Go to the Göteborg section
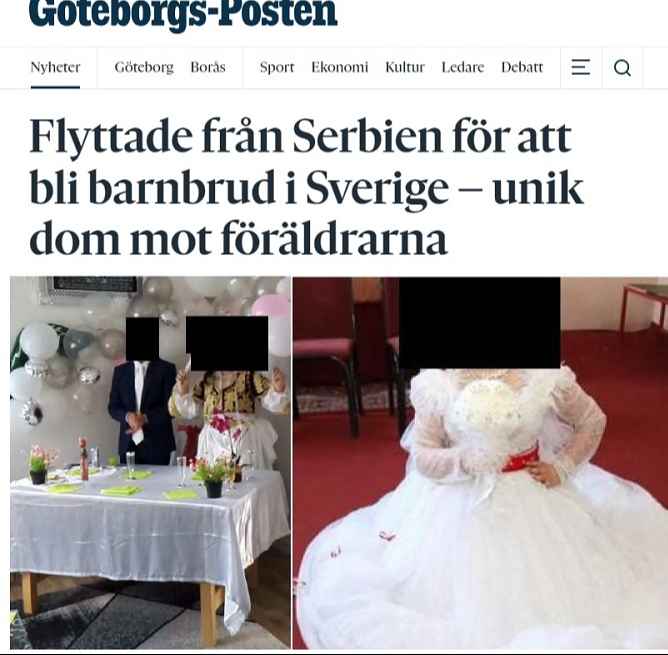Viewport: 668px width, 655px height. pyautogui.click(x=144, y=67)
